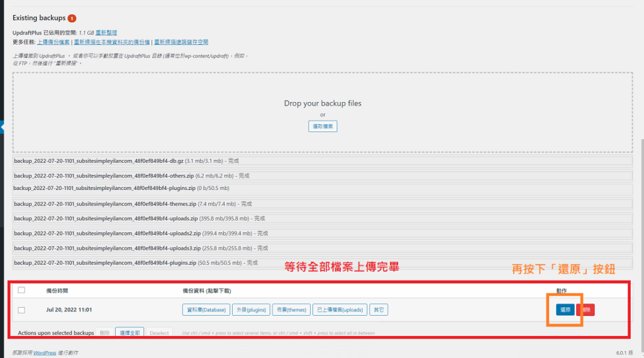644x358 pixels.
Task: Download the 已上傳檔案(uploads) backup
Action: coord(339,310)
